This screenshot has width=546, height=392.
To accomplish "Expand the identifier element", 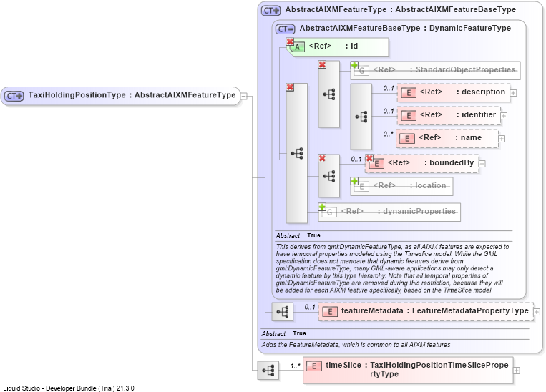I will tap(504, 116).
